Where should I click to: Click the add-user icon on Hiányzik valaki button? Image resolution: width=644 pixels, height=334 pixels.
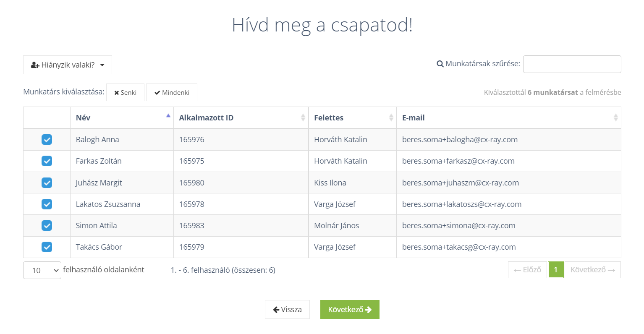coord(35,65)
